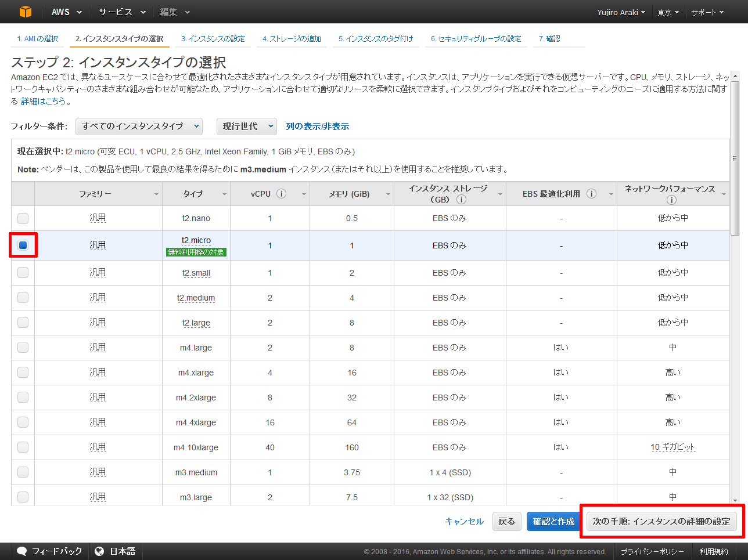Viewport: 748px width, 560px height.
Task: Open the 編集 menu
Action: click(175, 12)
